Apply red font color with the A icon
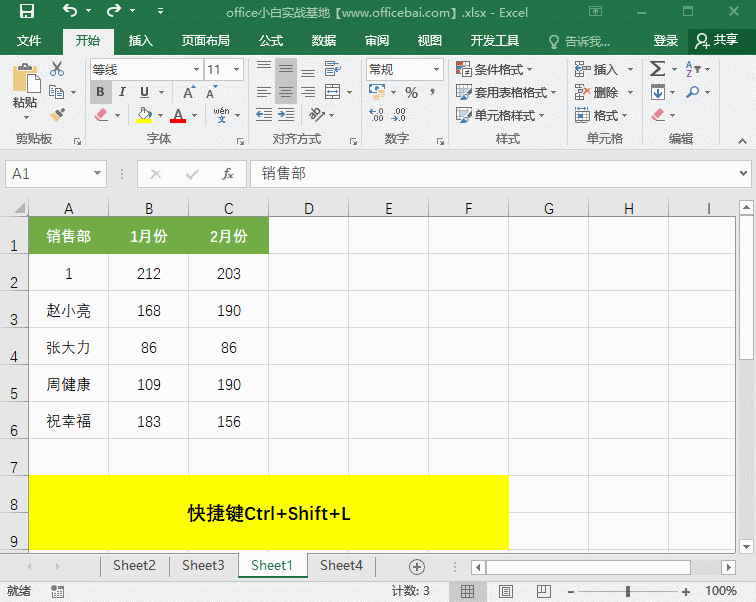756x602 pixels. point(178,115)
